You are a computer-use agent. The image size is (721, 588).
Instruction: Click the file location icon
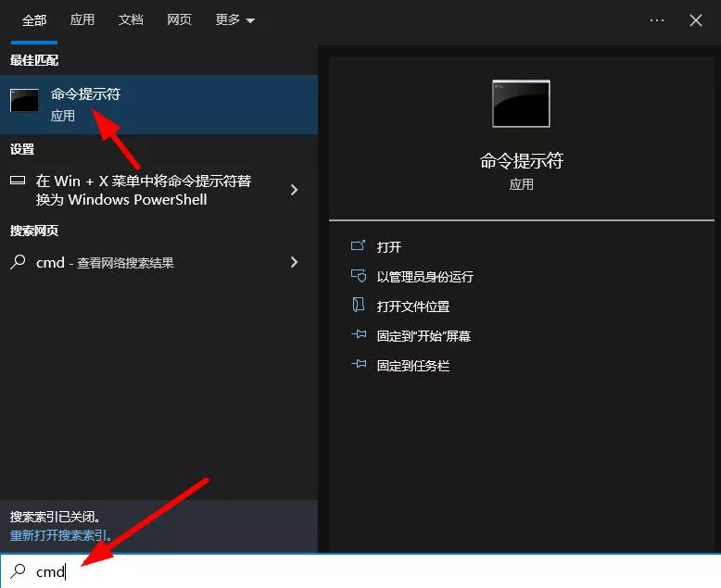click(x=359, y=305)
